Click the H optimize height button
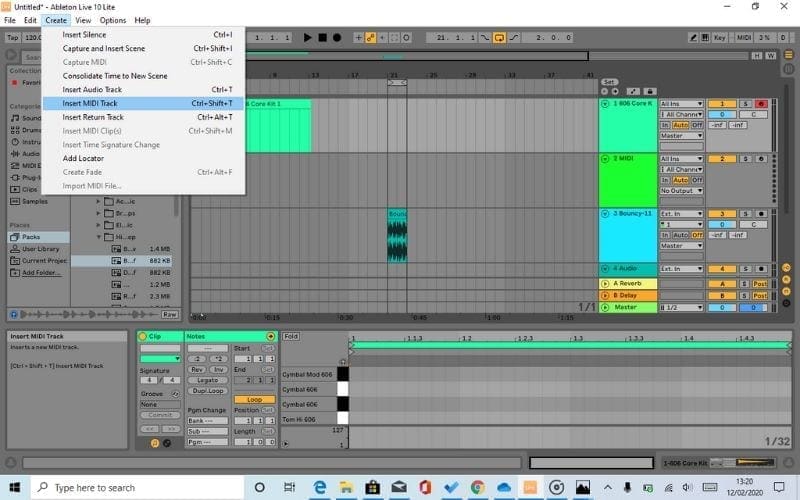Viewport: 800px width, 500px height. point(757,55)
